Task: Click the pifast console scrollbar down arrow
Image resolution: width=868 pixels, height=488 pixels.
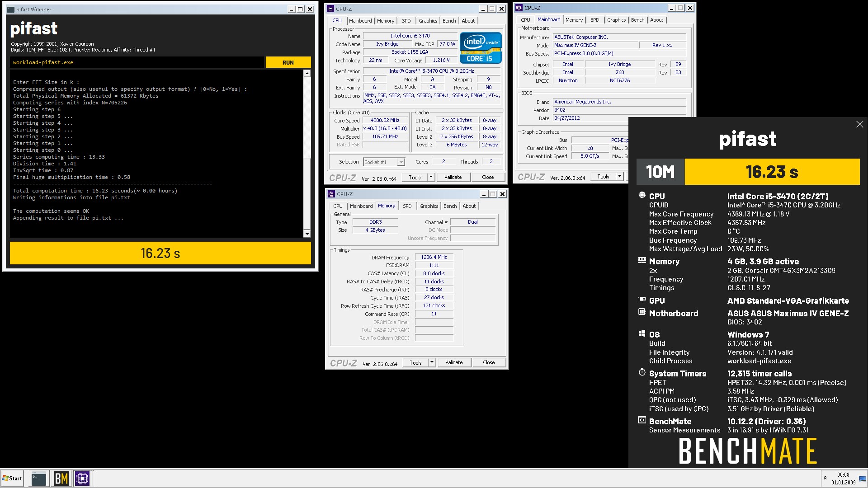Action: (x=307, y=234)
